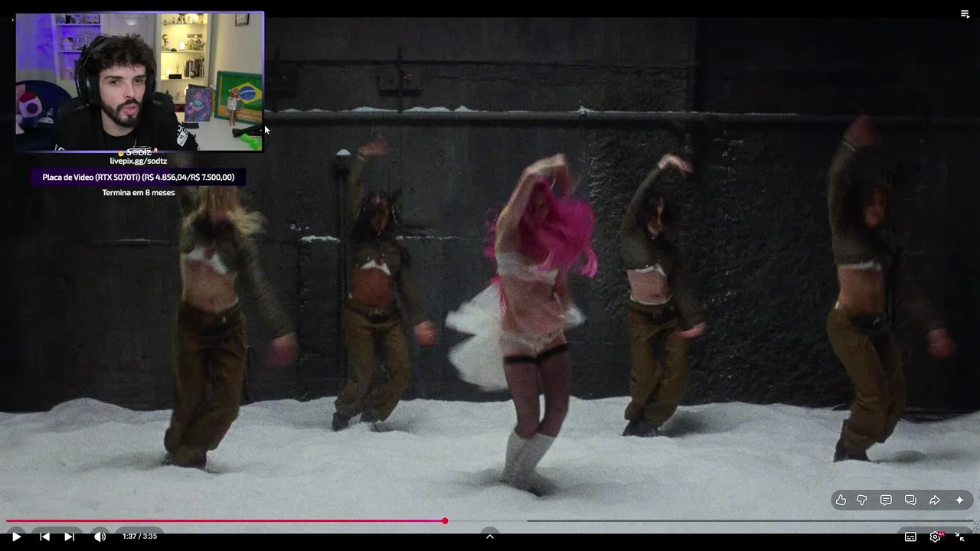980x551 pixels.
Task: Click the livepix.gg/sodtz link text
Action: pyautogui.click(x=139, y=161)
